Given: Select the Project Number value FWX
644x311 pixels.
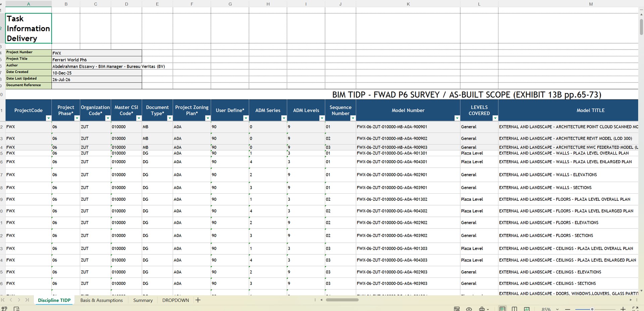Looking at the screenshot, I should point(97,53).
